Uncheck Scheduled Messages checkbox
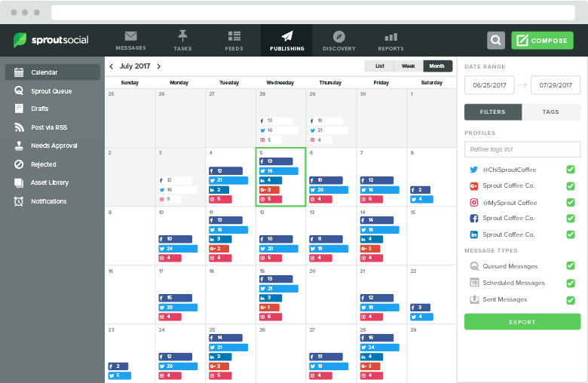This screenshot has height=383, width=588. tap(571, 283)
